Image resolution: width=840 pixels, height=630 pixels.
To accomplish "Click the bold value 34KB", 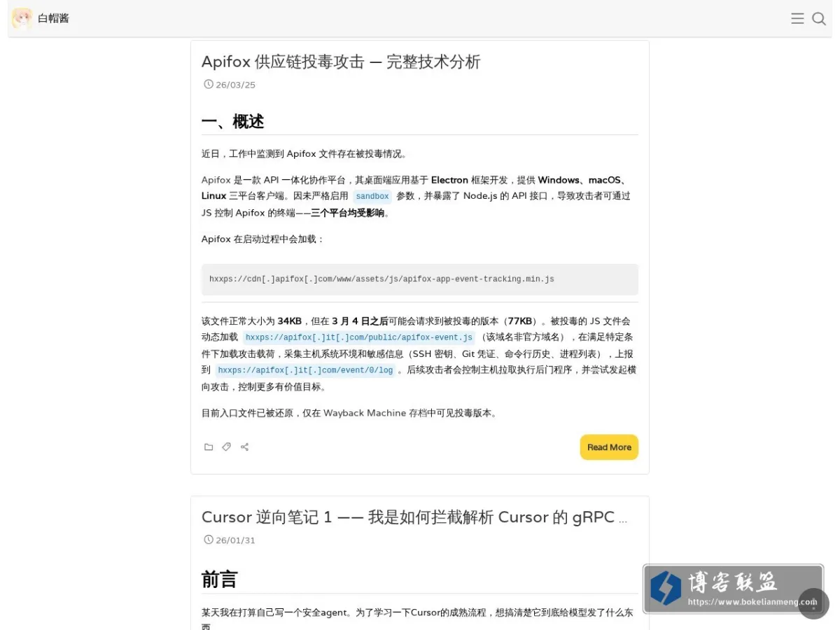I will click(289, 321).
